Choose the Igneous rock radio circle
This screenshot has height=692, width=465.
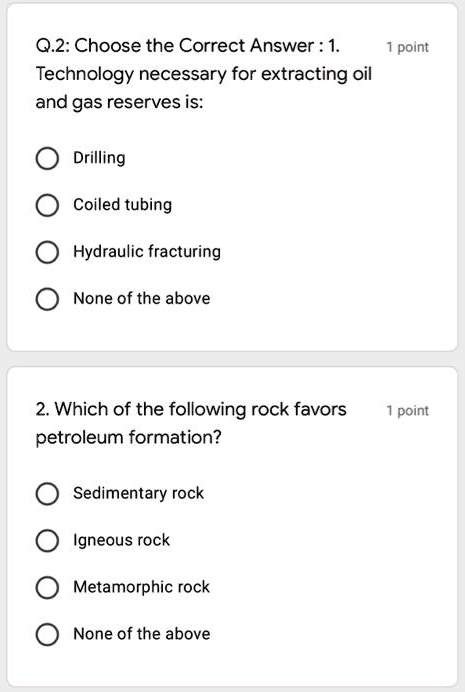pos(47,541)
